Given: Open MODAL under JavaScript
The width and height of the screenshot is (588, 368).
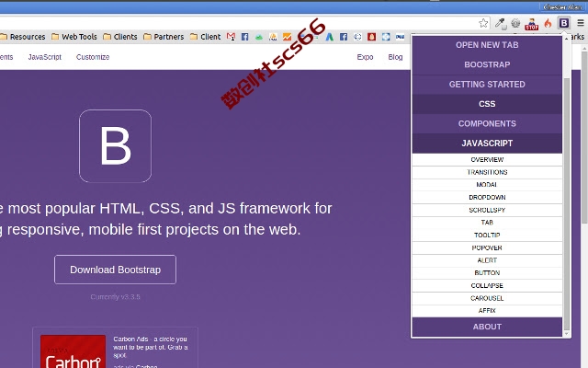Looking at the screenshot, I should (487, 185).
